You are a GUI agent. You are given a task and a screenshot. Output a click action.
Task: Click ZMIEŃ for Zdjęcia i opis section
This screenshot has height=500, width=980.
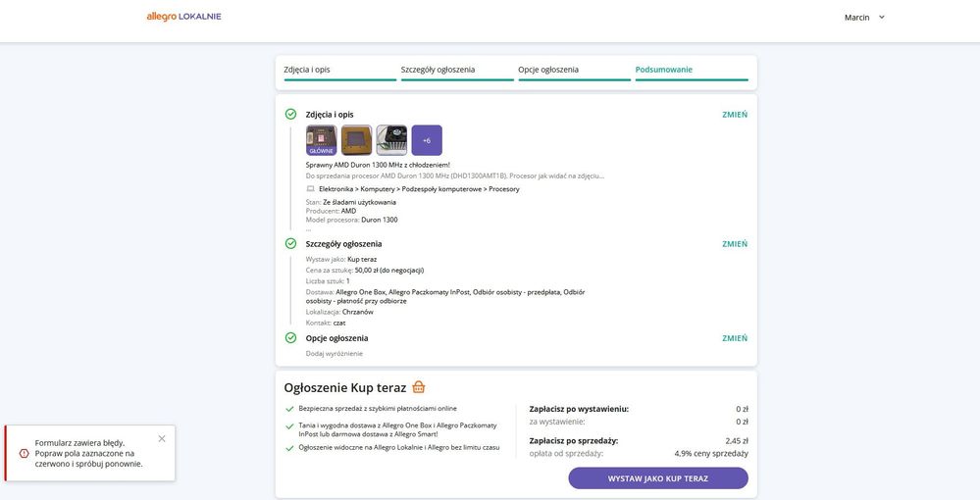(x=735, y=115)
